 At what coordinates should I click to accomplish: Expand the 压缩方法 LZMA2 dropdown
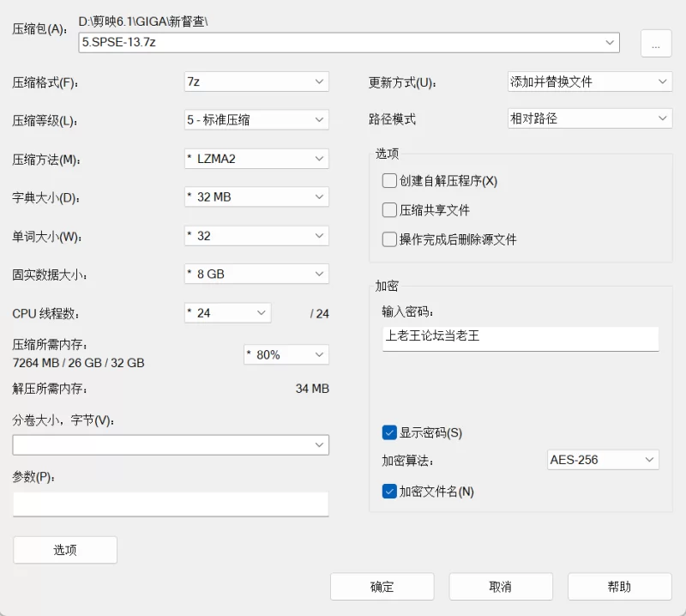[256, 159]
